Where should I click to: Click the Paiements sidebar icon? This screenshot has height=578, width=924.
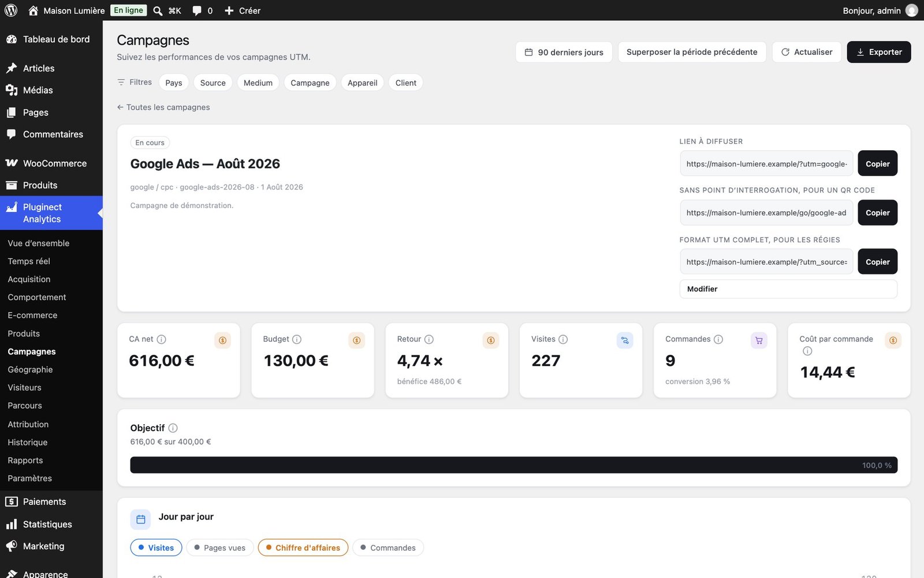coord(12,502)
